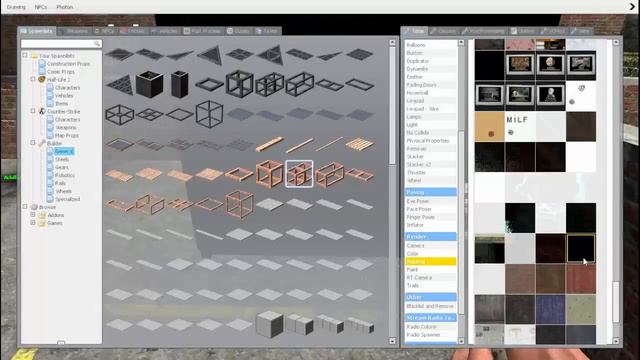Select the highlighted Material tool
The height and width of the screenshot is (360, 640).
pyautogui.click(x=431, y=261)
